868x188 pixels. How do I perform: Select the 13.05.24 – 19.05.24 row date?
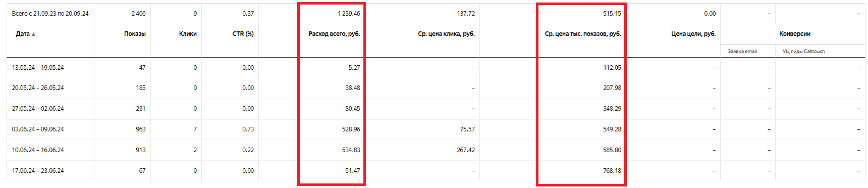tap(38, 68)
